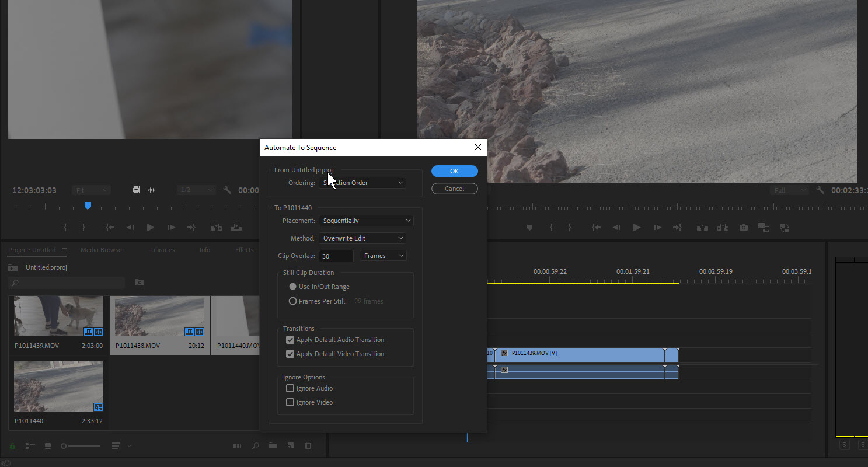Enable the Ignore Audio checkbox

point(290,388)
